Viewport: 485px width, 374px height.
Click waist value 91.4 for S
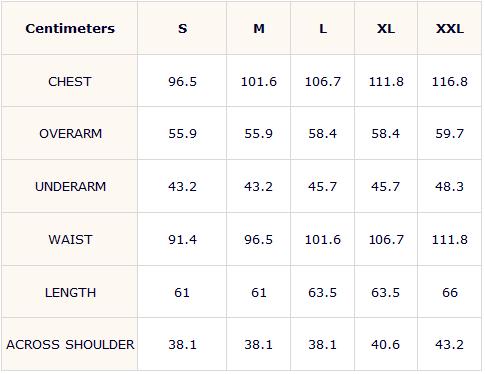tap(182, 239)
